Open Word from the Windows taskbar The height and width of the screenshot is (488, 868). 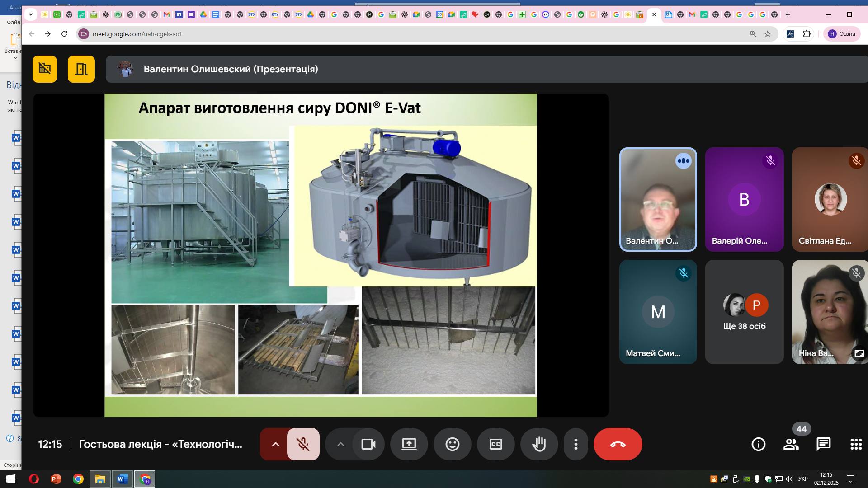[122, 479]
